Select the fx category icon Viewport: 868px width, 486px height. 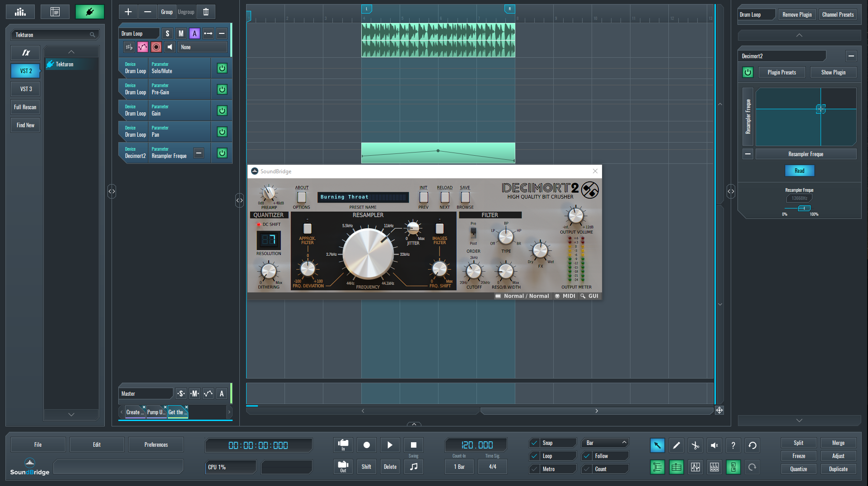tap(26, 53)
